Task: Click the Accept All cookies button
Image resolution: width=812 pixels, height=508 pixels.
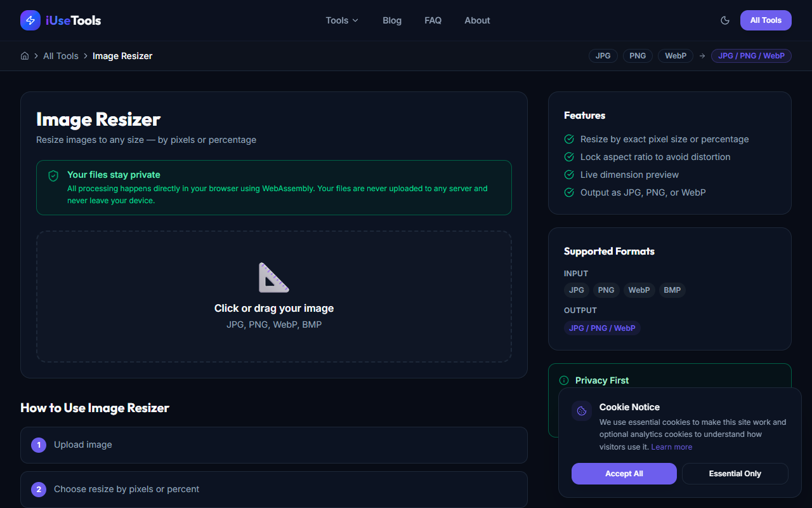Action: (624, 473)
